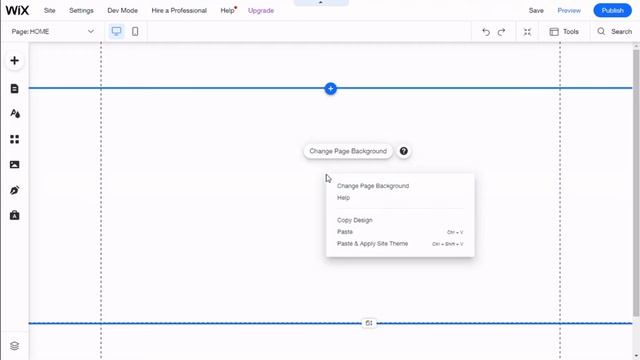640x360 pixels.
Task: Open the Site menu
Action: [x=49, y=11]
